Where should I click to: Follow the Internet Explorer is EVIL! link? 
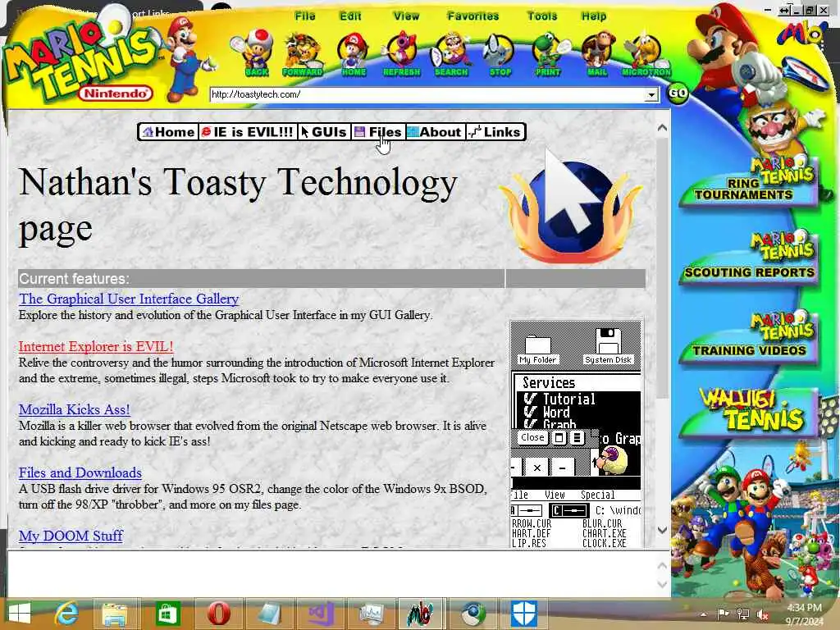(96, 347)
